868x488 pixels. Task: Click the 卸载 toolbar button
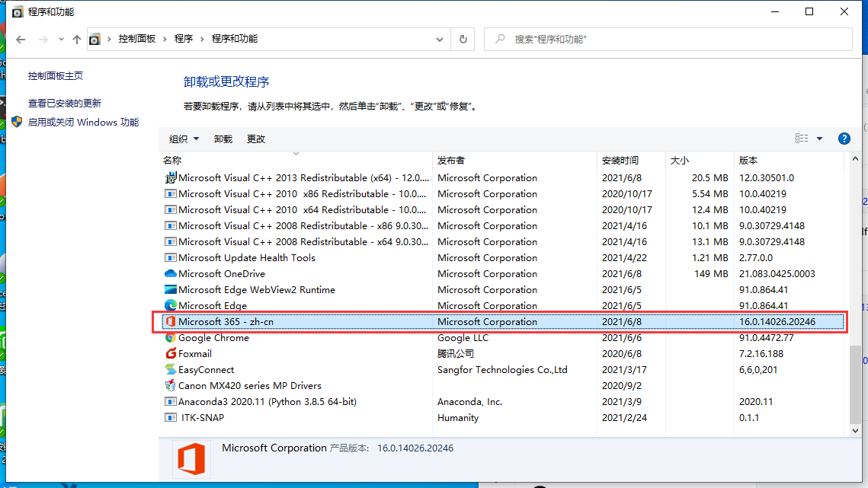tap(223, 139)
